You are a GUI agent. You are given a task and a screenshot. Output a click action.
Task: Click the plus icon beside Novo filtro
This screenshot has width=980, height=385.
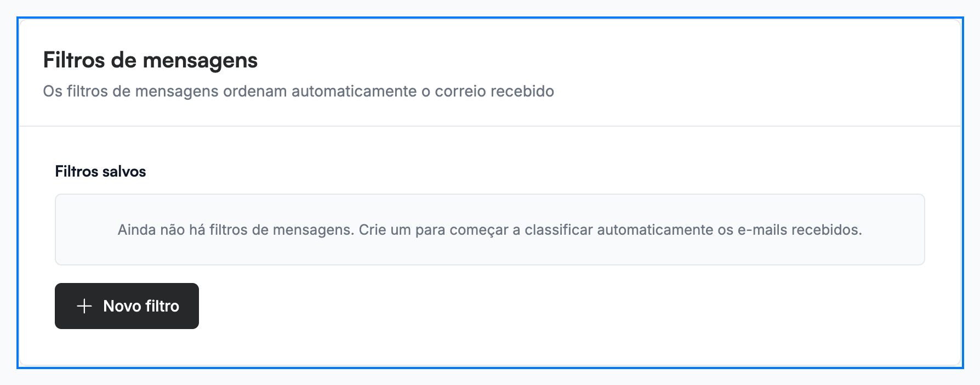click(x=84, y=306)
